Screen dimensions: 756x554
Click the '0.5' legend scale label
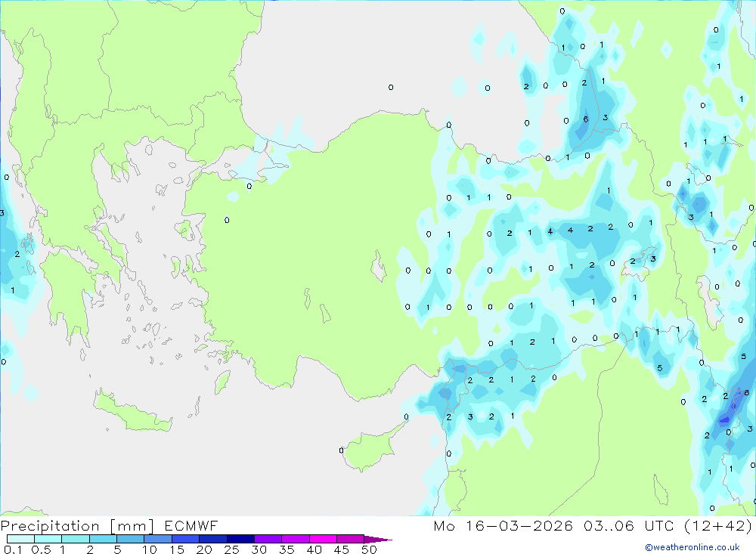(x=41, y=549)
